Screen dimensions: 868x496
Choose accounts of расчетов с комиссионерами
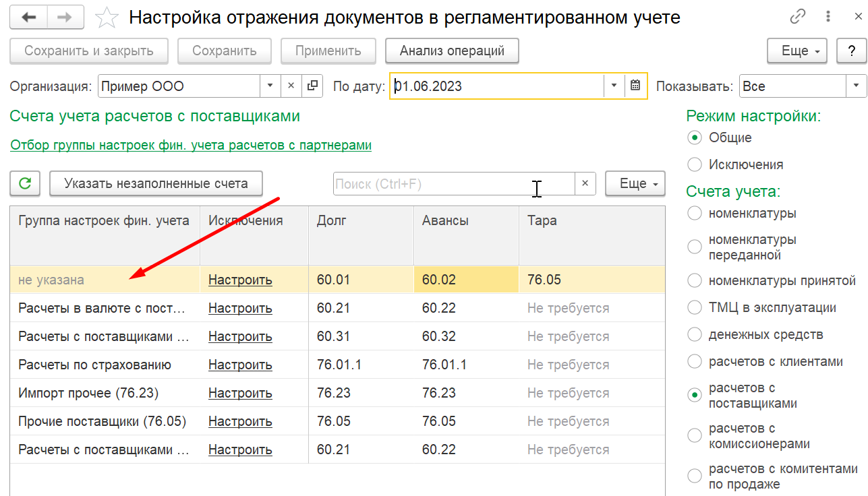click(x=694, y=436)
